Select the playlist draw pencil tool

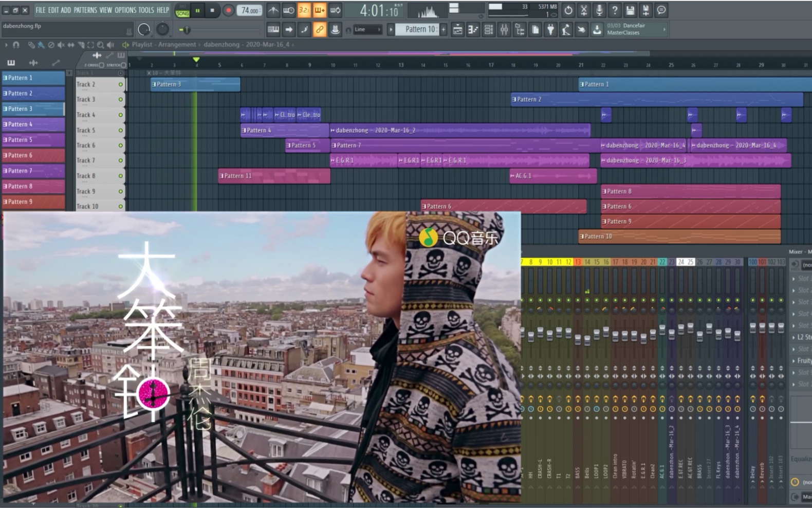click(31, 45)
